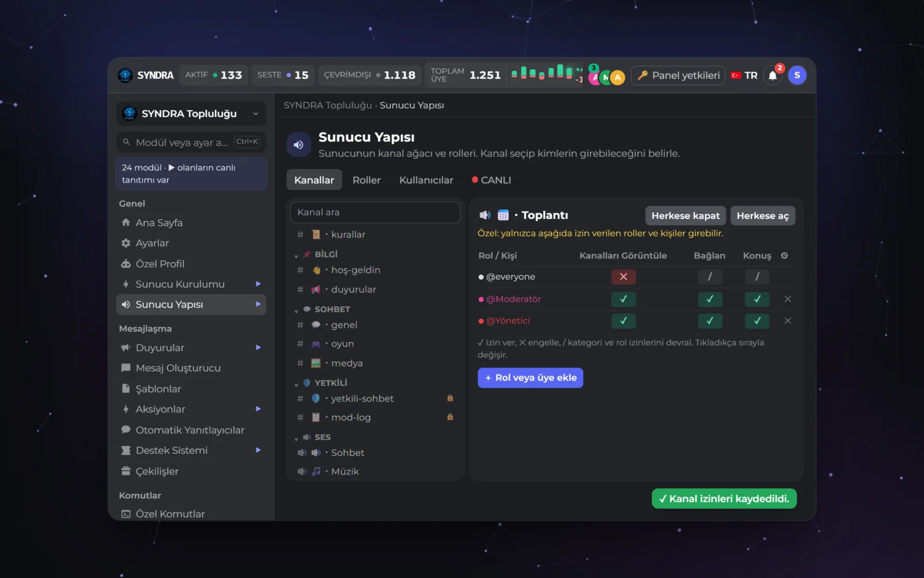Viewport: 924px width, 578px height.
Task: Toggle @Moderatör Bağlan permission
Action: coord(710,299)
